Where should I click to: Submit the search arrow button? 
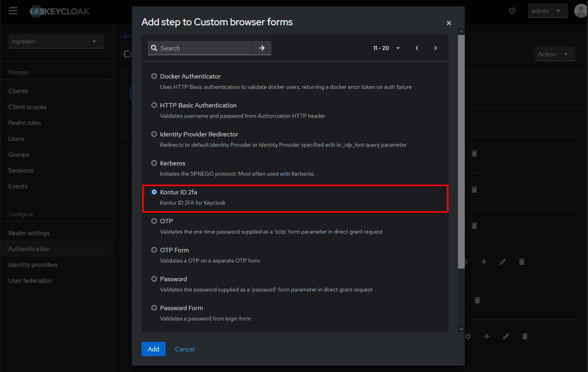pos(262,48)
